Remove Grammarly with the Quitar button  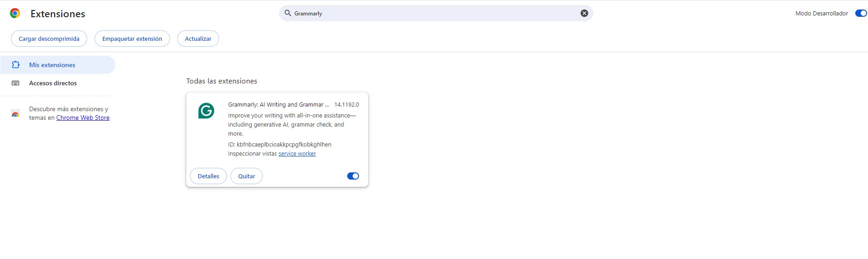tap(246, 176)
